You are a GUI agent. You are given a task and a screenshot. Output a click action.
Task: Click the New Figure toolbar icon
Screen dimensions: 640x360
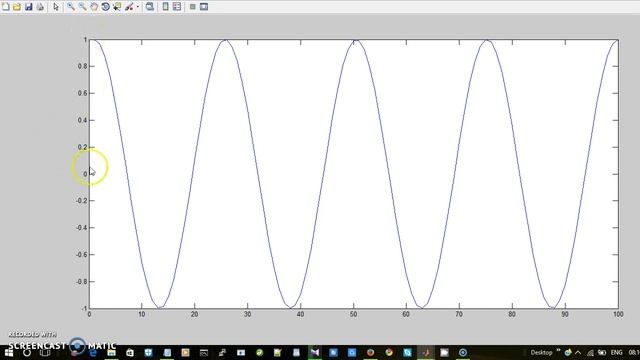6,7
